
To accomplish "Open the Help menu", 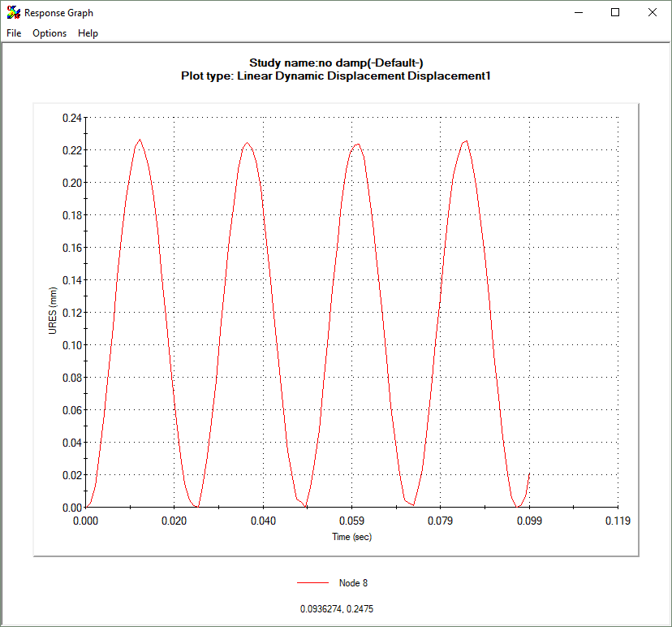I will [x=88, y=33].
